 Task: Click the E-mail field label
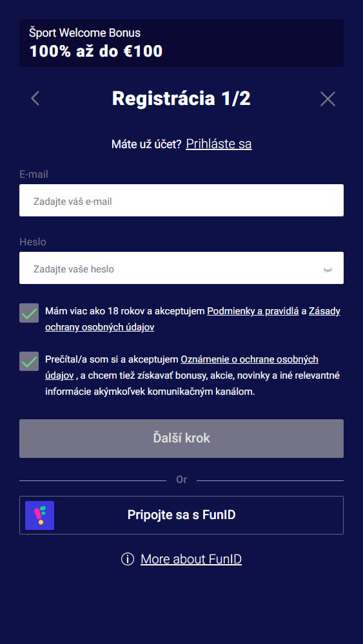(34, 175)
